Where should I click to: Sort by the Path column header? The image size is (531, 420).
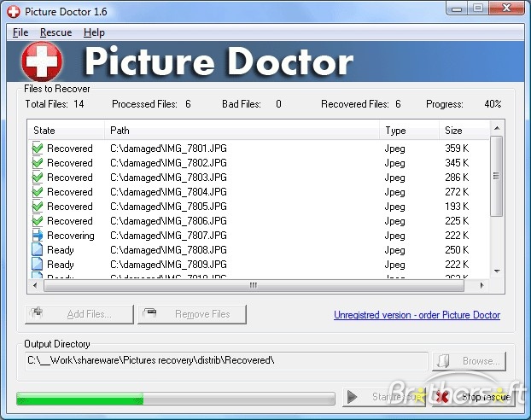pos(242,131)
